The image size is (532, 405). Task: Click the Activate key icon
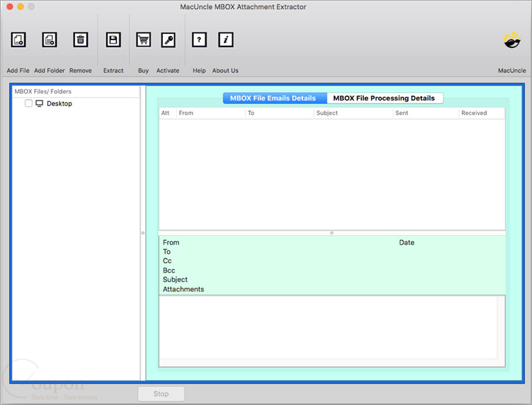tap(169, 40)
